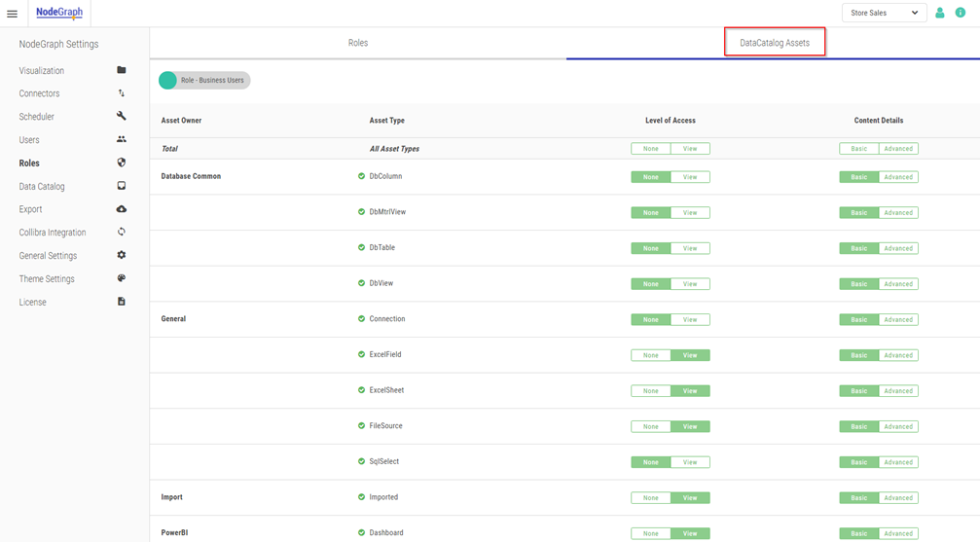Set SqlSelect access level to View
This screenshot has height=542, width=980.
690,462
